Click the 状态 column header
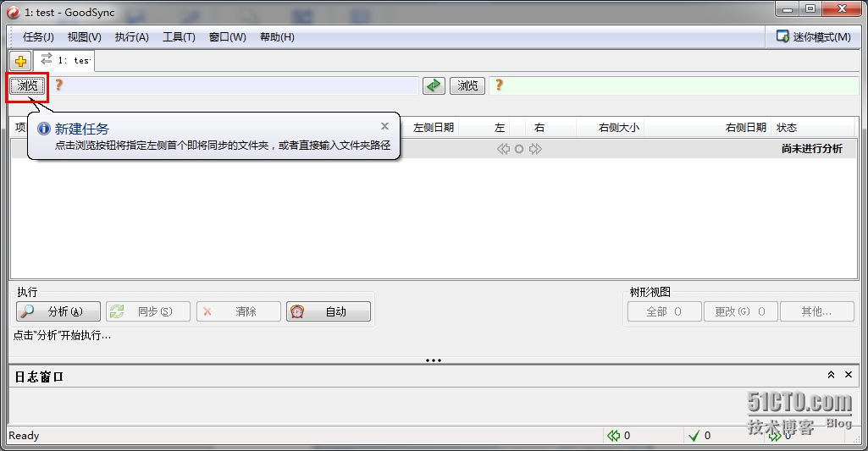This screenshot has width=868, height=451. (x=787, y=128)
